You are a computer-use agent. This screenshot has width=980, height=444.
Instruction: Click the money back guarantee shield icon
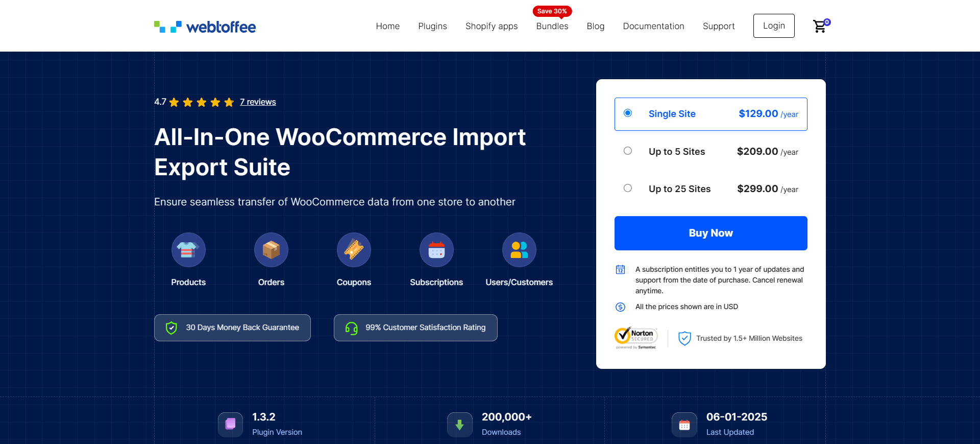[171, 328]
